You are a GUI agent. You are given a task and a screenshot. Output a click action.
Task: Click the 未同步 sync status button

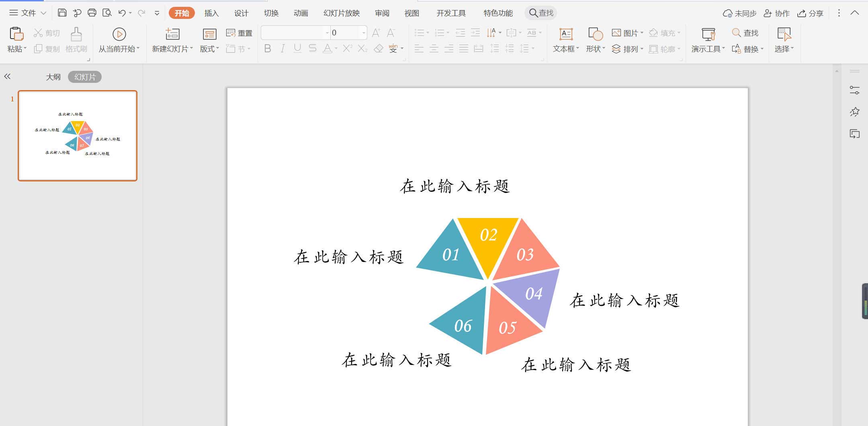[x=739, y=13]
